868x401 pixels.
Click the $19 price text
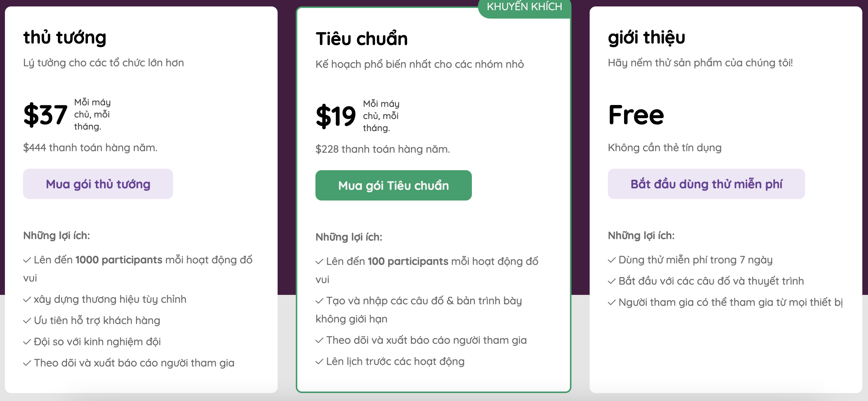point(336,116)
